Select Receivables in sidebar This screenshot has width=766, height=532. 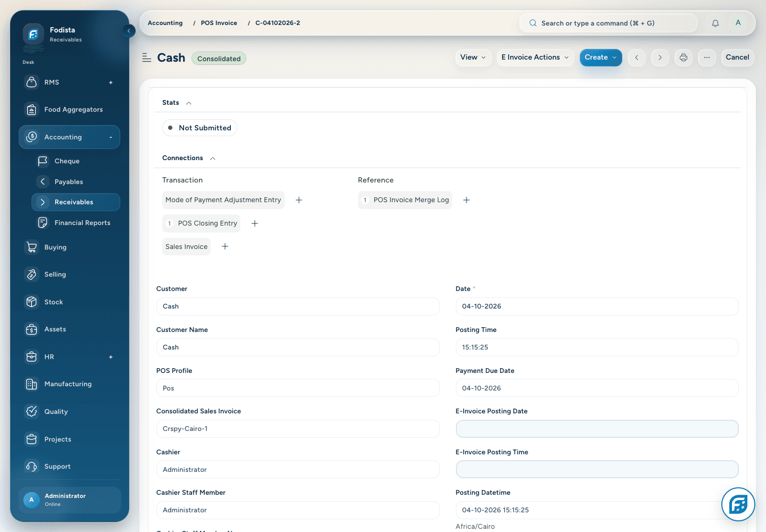coord(76,202)
